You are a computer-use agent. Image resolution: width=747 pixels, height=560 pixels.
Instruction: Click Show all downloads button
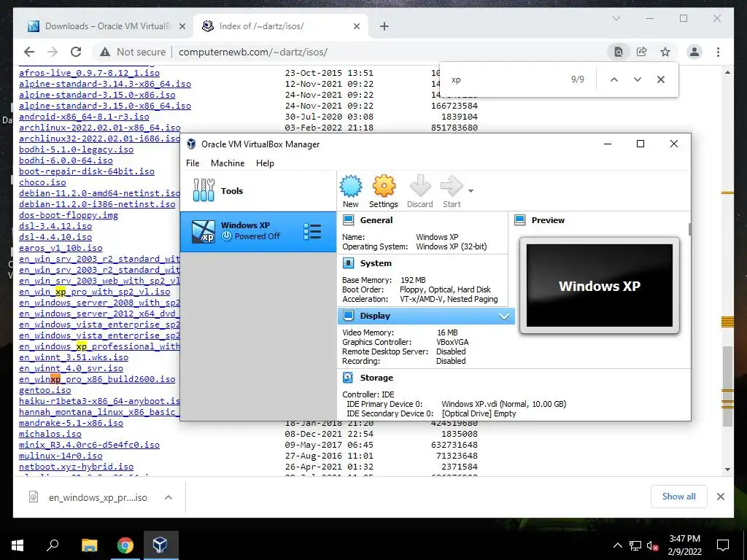click(679, 497)
